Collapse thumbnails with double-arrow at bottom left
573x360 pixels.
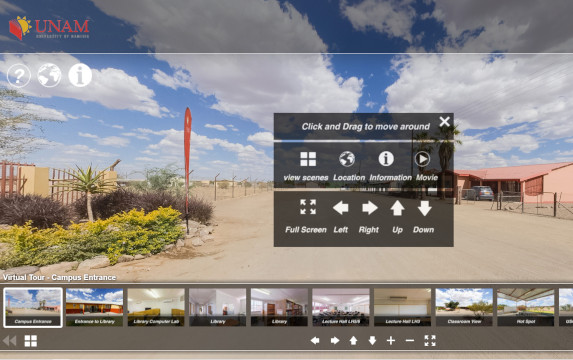[x=10, y=341]
